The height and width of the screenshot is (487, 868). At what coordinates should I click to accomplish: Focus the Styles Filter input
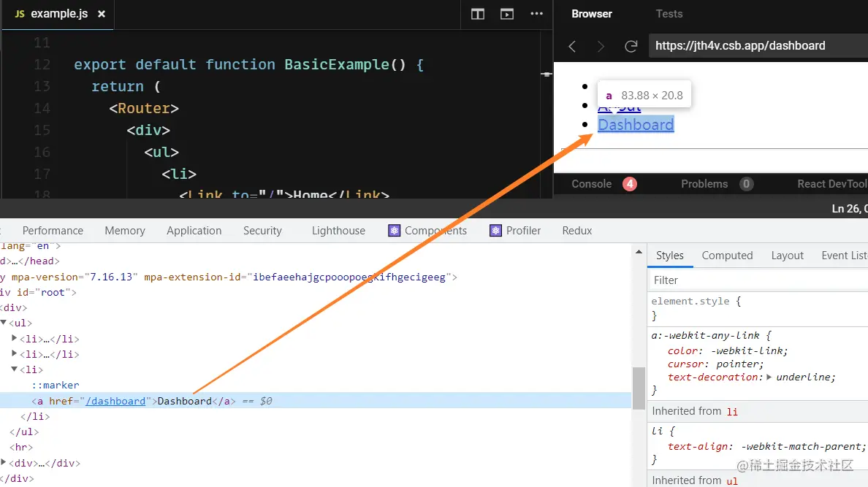coord(758,280)
